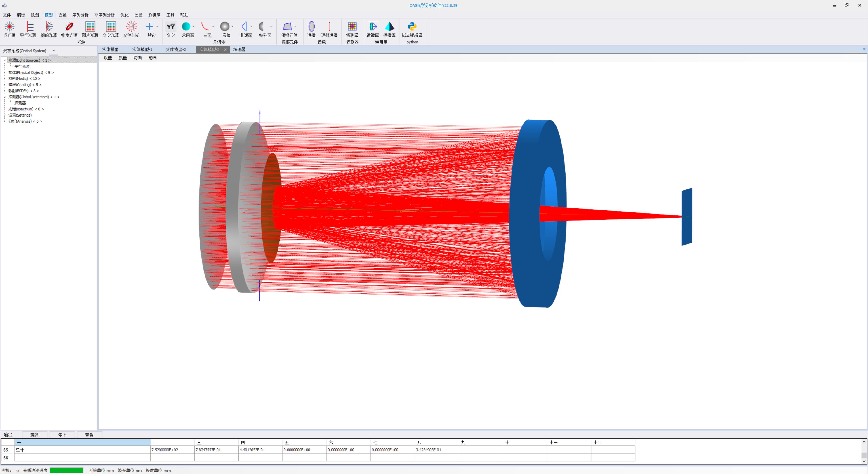This screenshot has height=474, width=868.
Task: Click the 图片光源 image source icon
Action: (90, 27)
